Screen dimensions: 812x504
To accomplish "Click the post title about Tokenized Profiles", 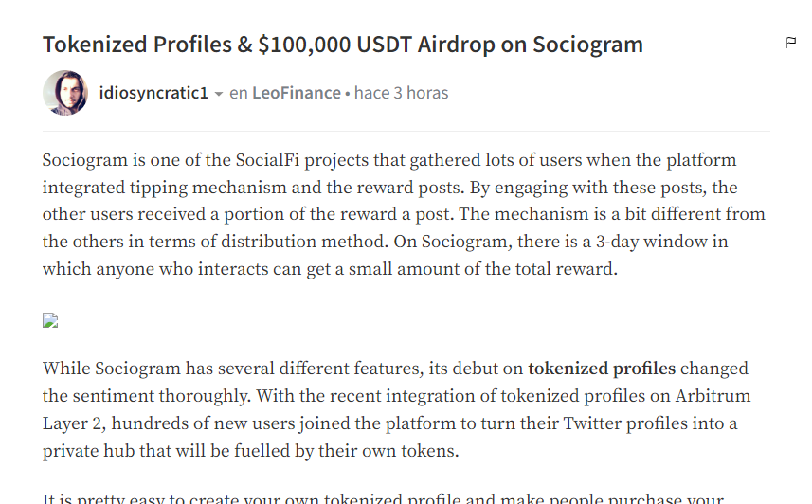I will pos(343,45).
